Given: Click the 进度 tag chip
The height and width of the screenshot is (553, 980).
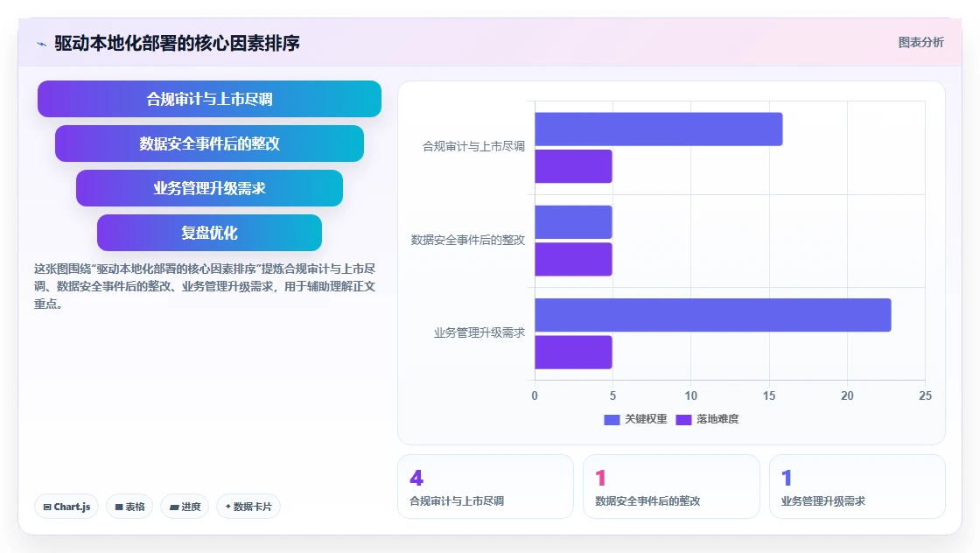Looking at the screenshot, I should point(185,506).
